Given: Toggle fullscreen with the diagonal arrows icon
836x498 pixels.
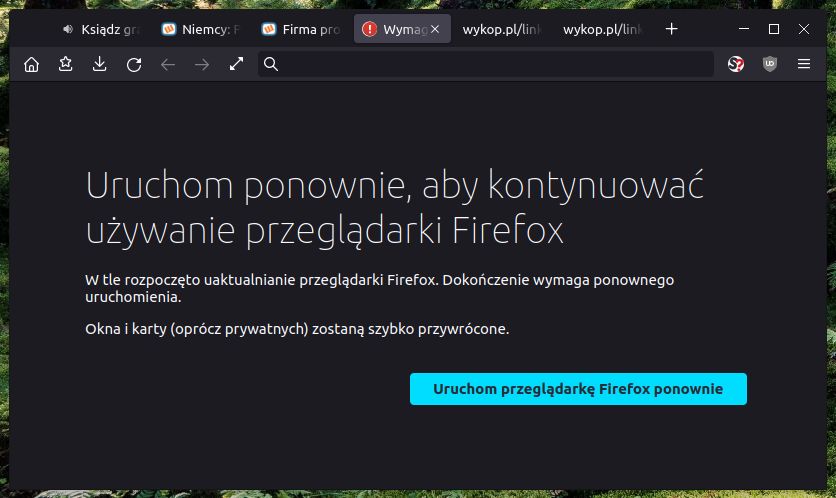Looking at the screenshot, I should click(236, 65).
